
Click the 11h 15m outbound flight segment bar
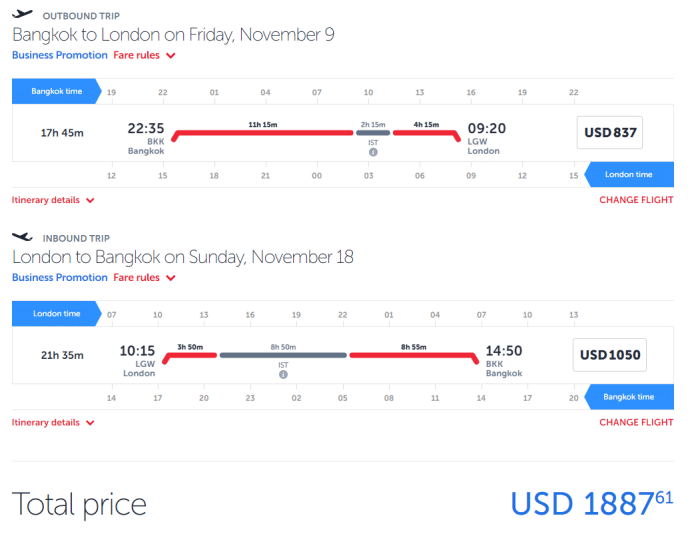263,133
